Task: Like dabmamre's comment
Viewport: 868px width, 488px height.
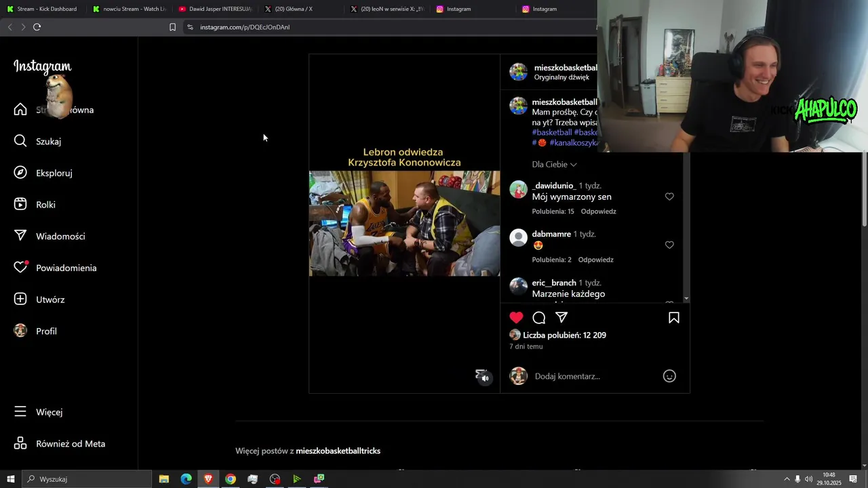Action: [669, 245]
